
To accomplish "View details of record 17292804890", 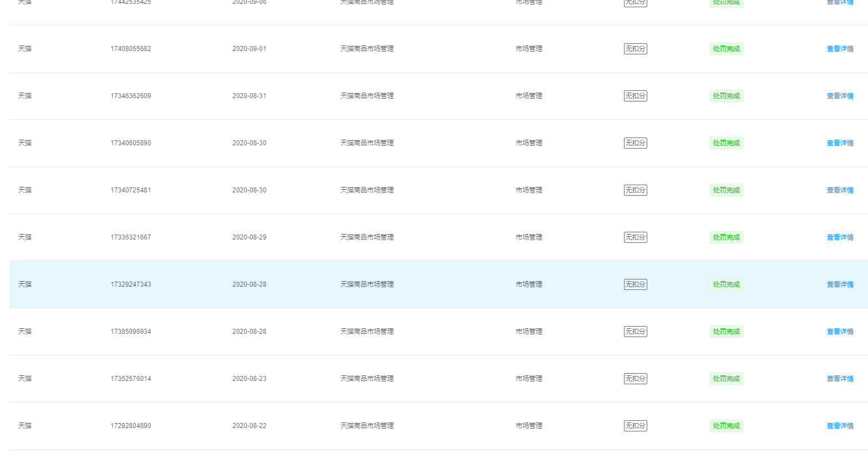I will pyautogui.click(x=840, y=426).
